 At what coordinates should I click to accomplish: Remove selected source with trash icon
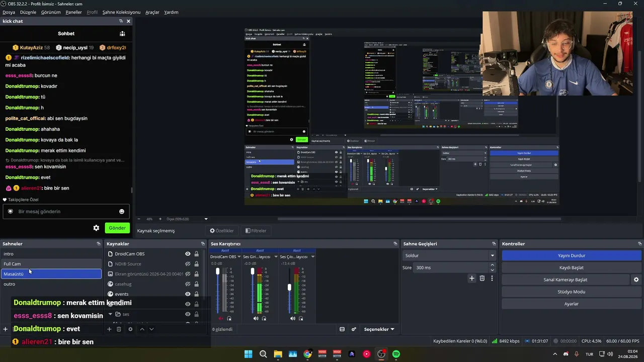(119, 329)
